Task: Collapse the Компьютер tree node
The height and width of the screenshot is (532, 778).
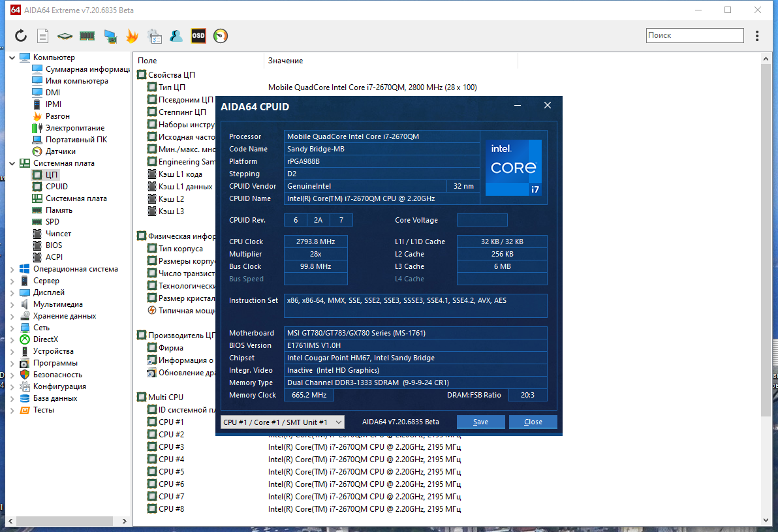Action: point(12,57)
